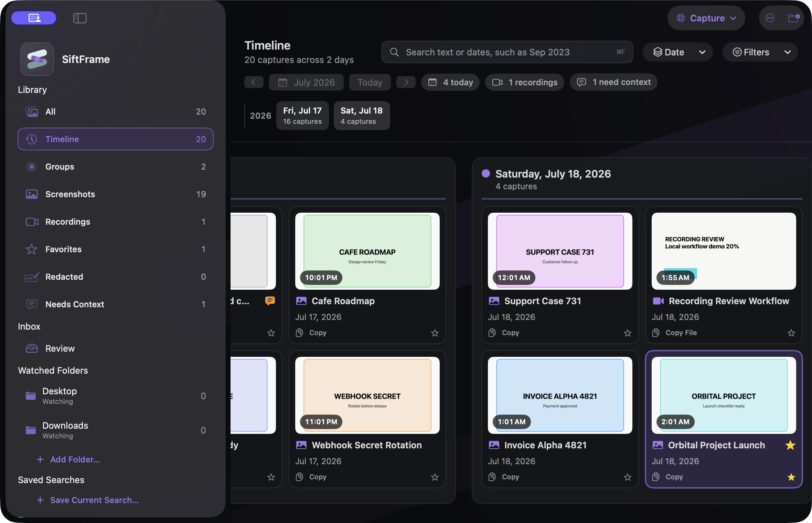This screenshot has width=812, height=523.
Task: Click the purple library view icon button
Action: tap(34, 18)
